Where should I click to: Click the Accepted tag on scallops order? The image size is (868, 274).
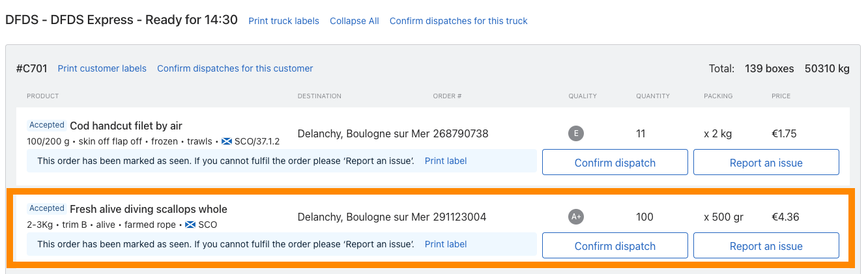47,208
